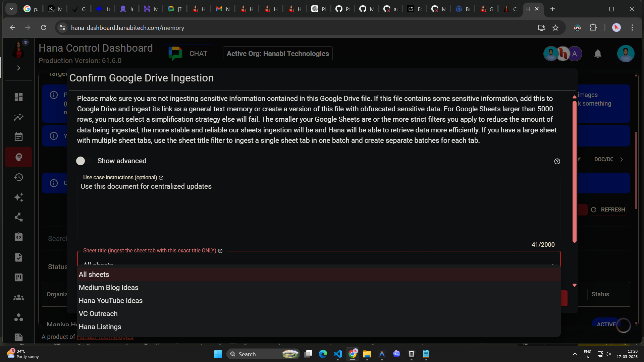Open the Kanban board sidebar icon
Screen dimensions: 644x362
click(18, 277)
